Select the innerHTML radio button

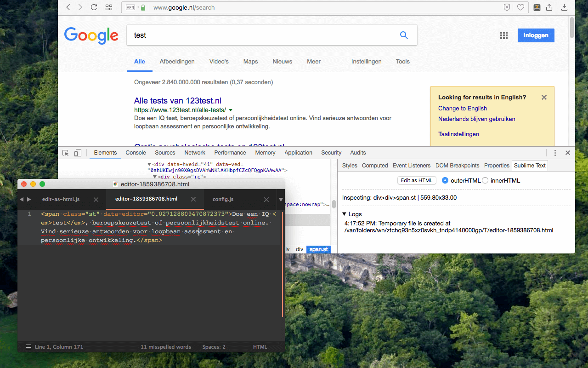(485, 180)
